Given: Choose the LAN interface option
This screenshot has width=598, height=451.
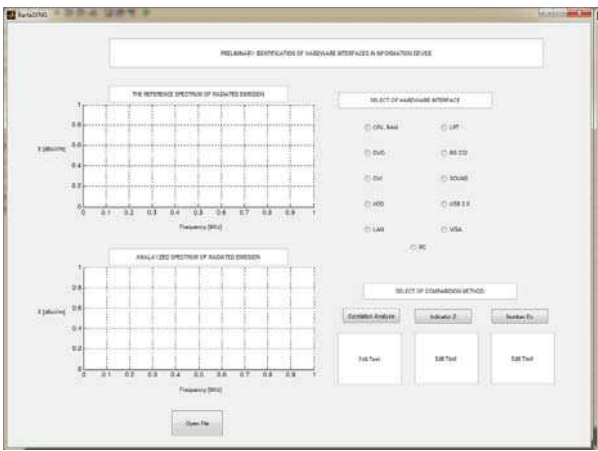Looking at the screenshot, I should (x=374, y=229).
